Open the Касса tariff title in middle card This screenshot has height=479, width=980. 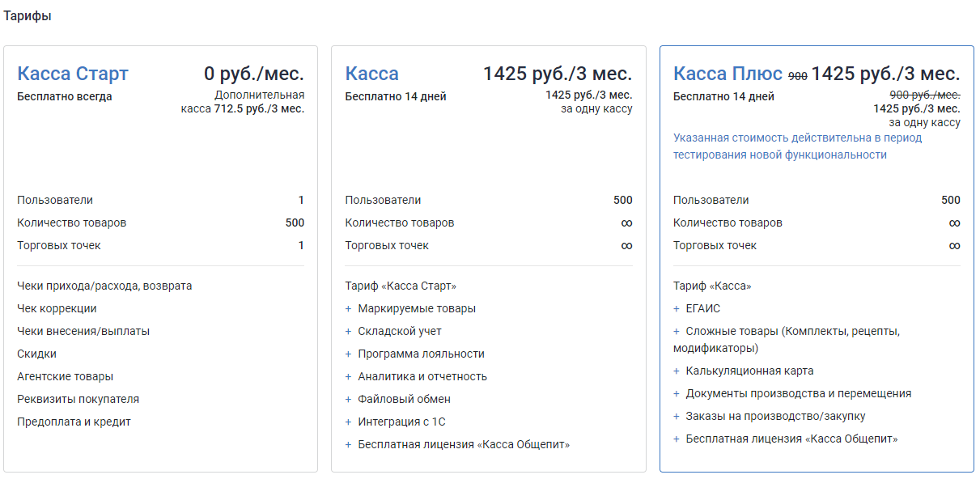click(x=372, y=74)
